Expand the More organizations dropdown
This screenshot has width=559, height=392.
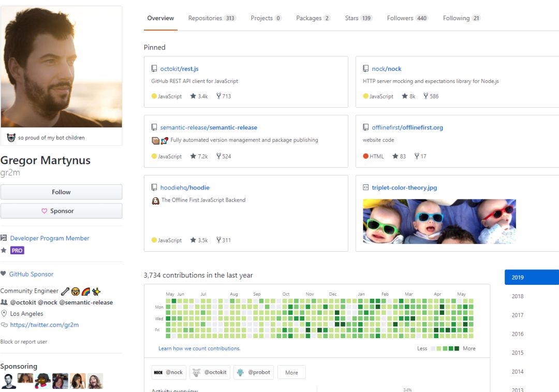coord(291,372)
